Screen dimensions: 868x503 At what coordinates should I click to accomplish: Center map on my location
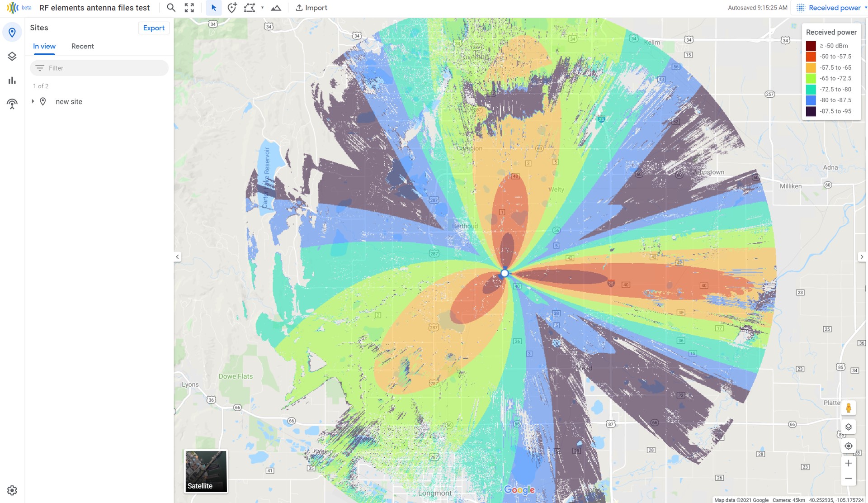pyautogui.click(x=849, y=446)
